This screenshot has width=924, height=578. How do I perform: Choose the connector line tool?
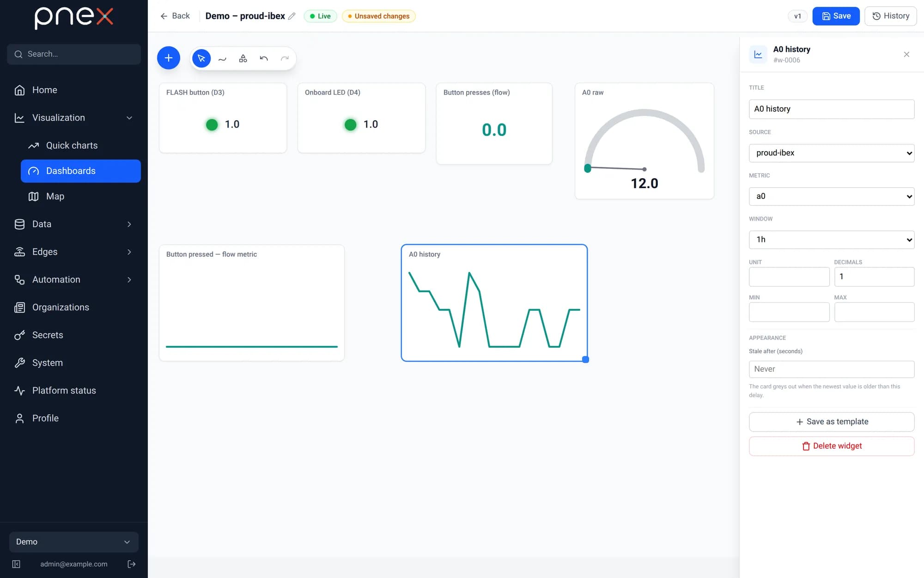pos(222,58)
